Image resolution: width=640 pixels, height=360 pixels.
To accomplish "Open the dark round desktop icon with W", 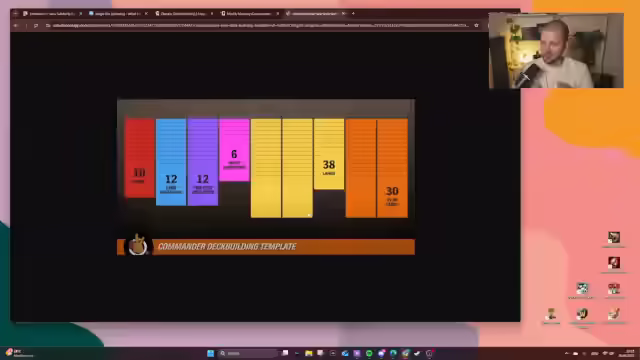I will point(582,314).
